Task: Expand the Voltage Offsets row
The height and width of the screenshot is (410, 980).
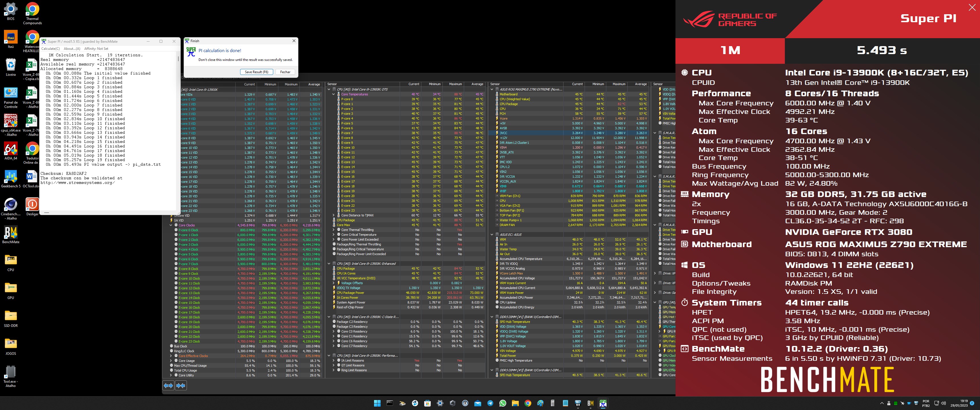Action: point(334,283)
